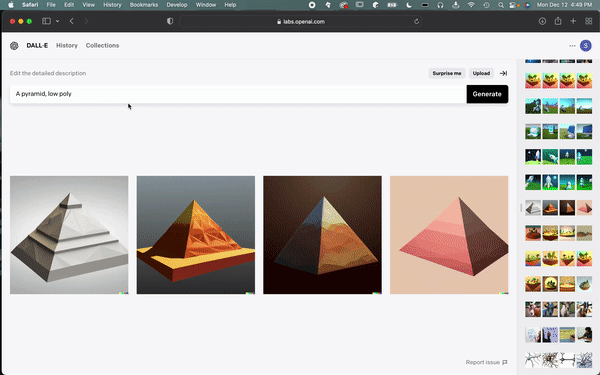Reload the page with the refresh icon
Screen dimensions: 600x375
pos(416,21)
